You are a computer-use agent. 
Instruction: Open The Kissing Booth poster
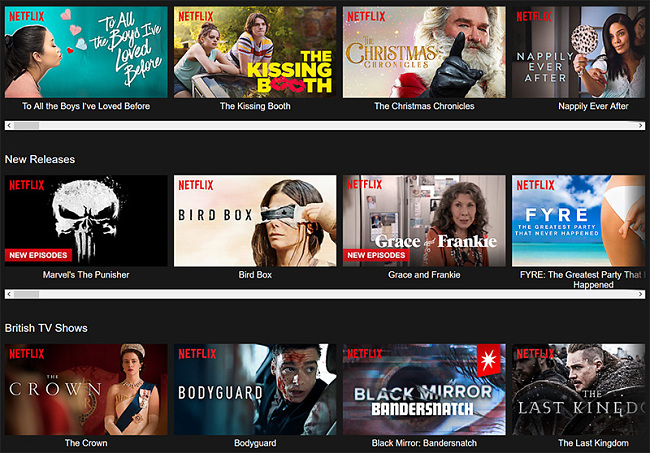[x=255, y=52]
